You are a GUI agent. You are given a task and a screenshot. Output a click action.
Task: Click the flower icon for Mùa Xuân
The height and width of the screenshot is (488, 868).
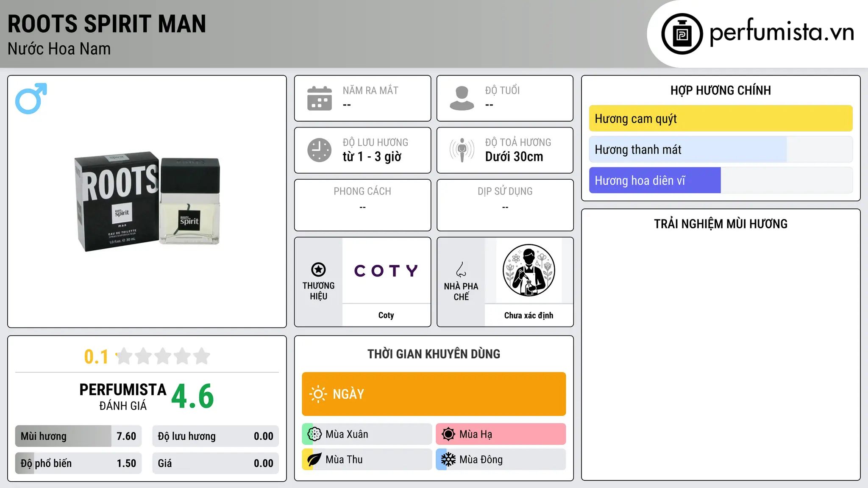pyautogui.click(x=314, y=434)
